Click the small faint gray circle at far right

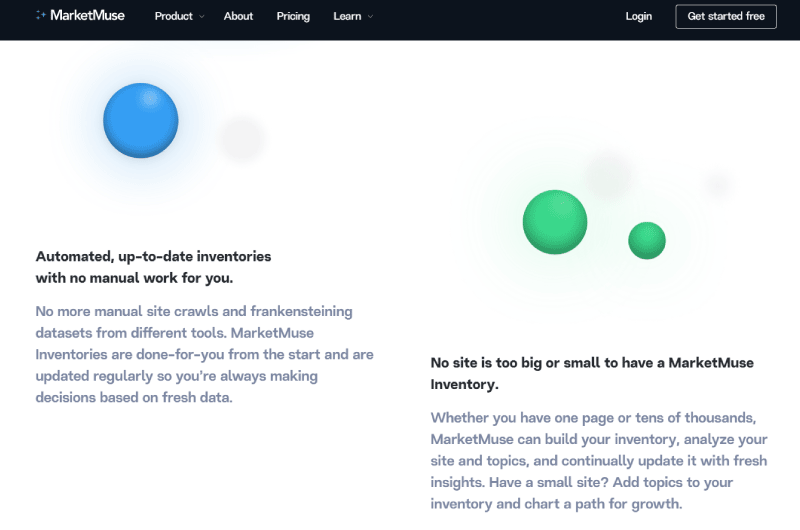[x=718, y=184]
